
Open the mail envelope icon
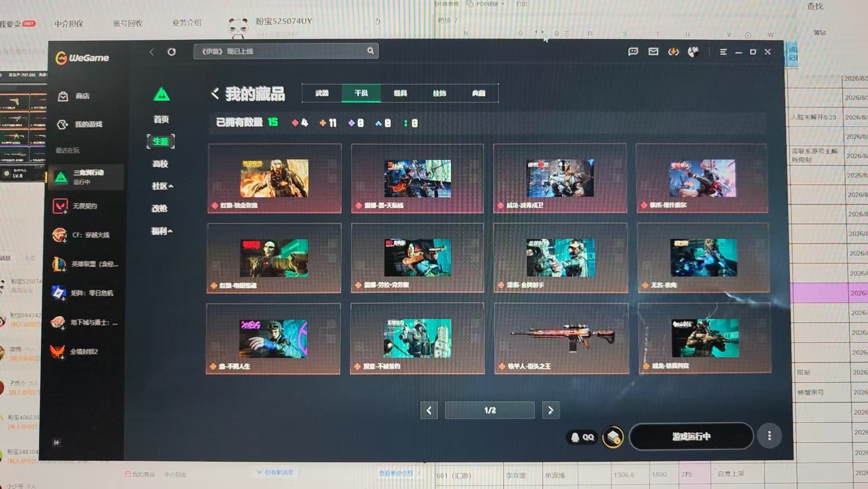click(653, 52)
